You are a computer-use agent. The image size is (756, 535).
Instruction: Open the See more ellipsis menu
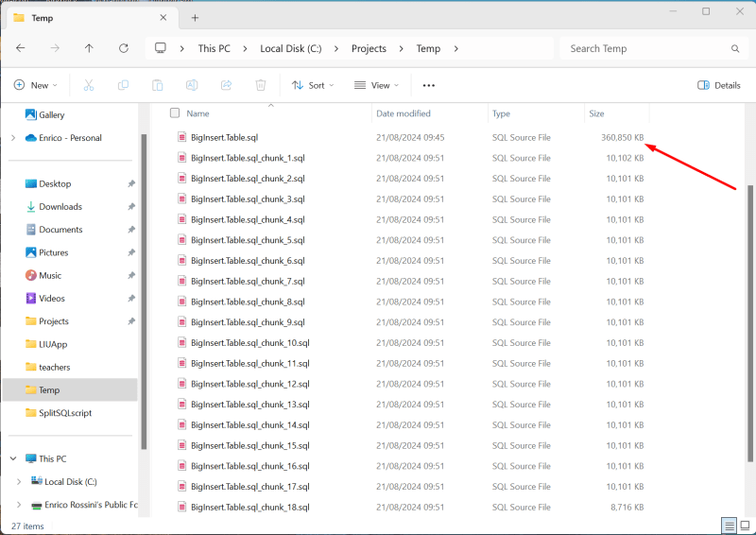429,85
